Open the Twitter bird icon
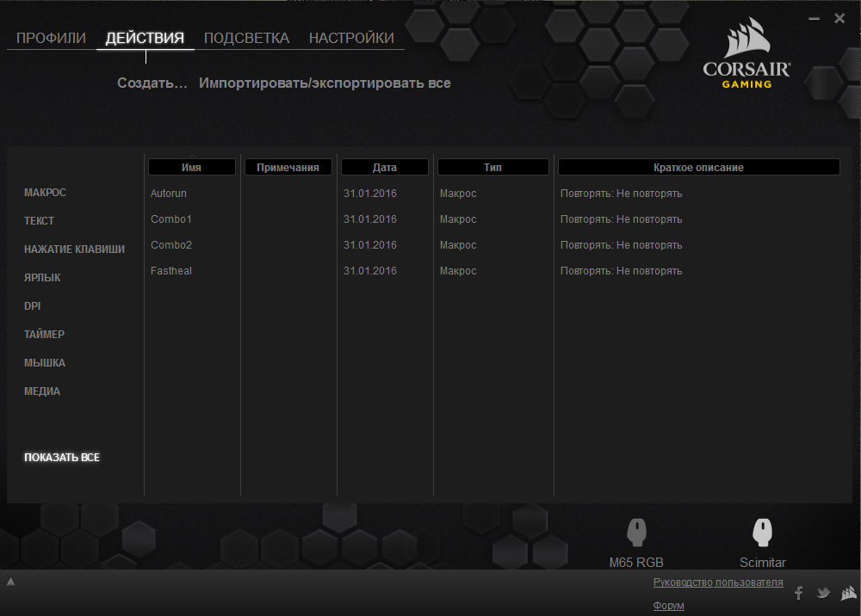861x616 pixels. click(823, 593)
